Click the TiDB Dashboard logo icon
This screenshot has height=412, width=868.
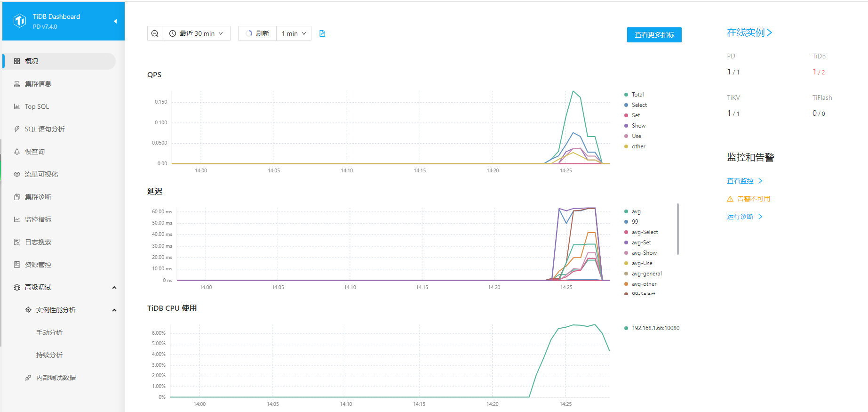20,21
